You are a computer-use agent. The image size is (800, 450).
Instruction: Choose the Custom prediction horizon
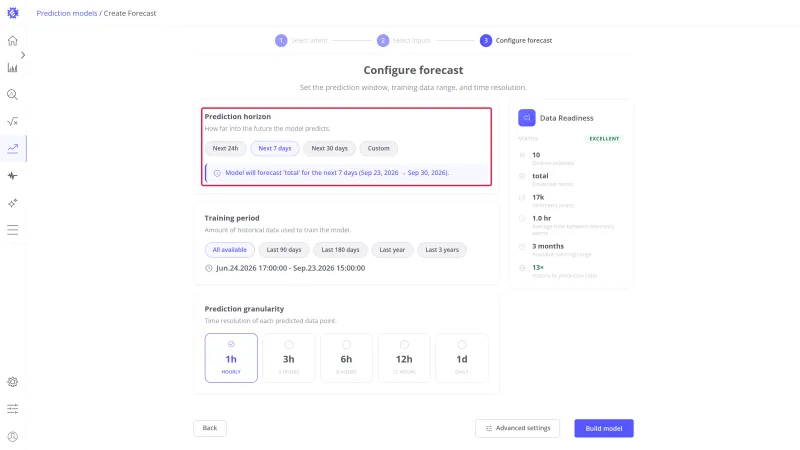[x=379, y=148]
